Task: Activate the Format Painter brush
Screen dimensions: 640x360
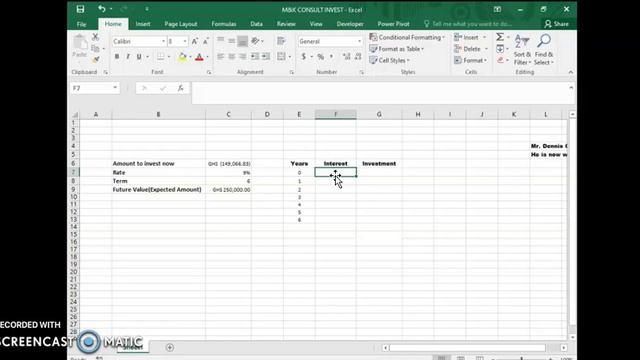Action: pyautogui.click(x=96, y=60)
